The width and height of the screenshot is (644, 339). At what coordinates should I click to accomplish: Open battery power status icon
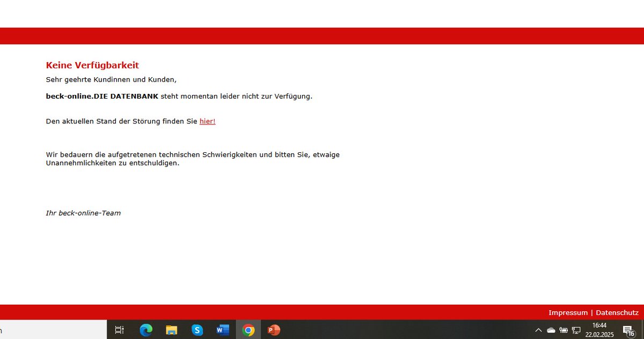pyautogui.click(x=563, y=330)
